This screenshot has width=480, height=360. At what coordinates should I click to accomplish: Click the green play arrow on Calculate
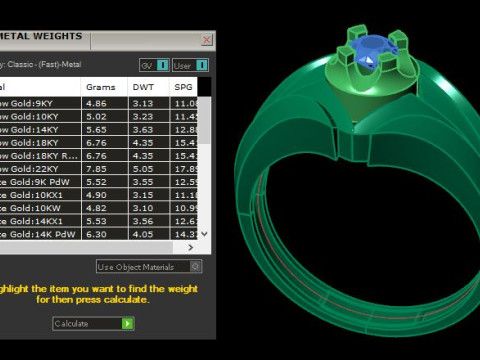(127, 324)
